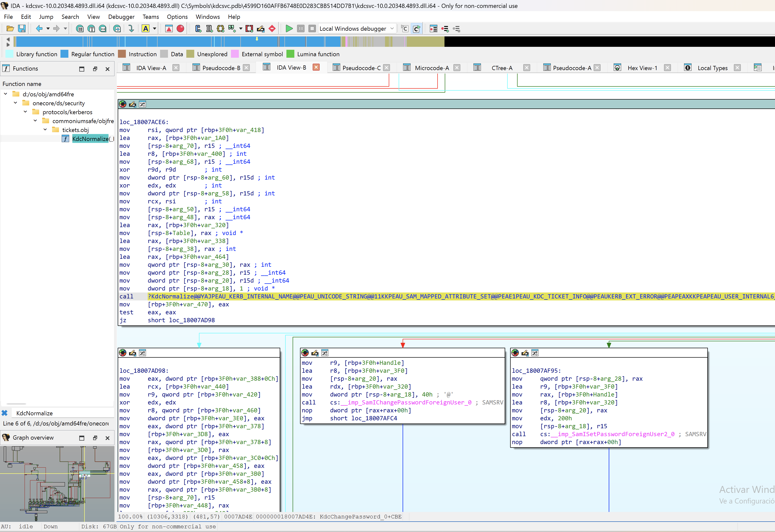Open the Options menu
775x532 pixels.
177,17
